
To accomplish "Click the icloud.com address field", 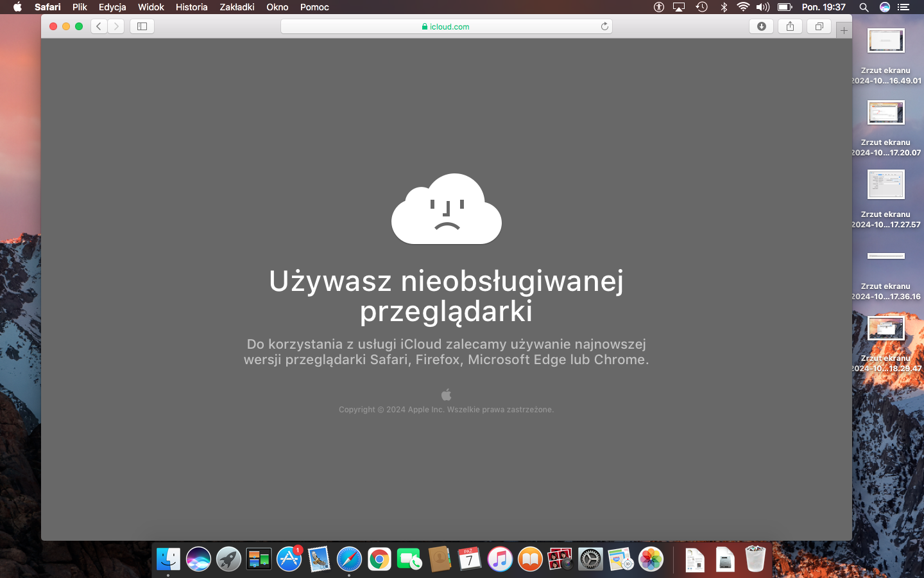I will coord(446,26).
